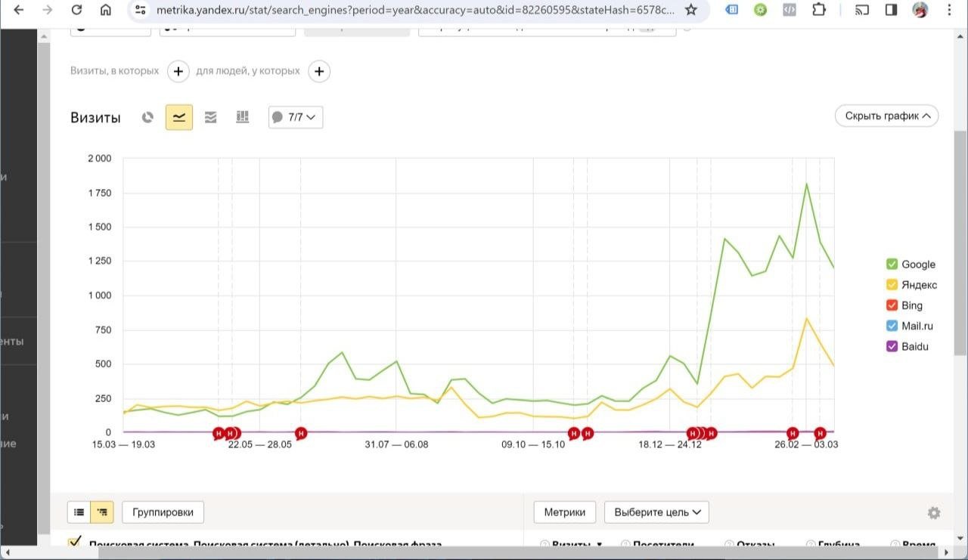
Task: Toggle the Bing series checkbox
Action: (892, 305)
